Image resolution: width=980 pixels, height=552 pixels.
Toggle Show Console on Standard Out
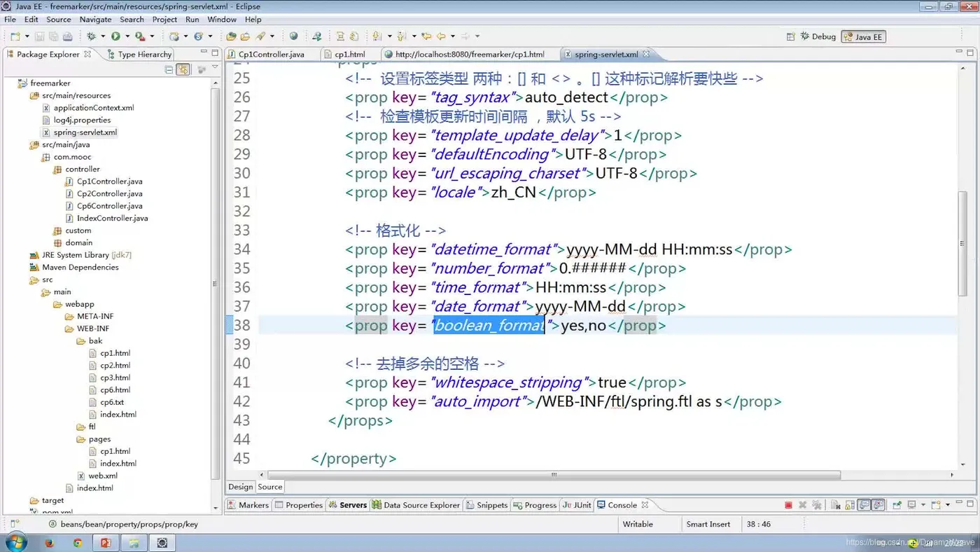[x=864, y=504]
